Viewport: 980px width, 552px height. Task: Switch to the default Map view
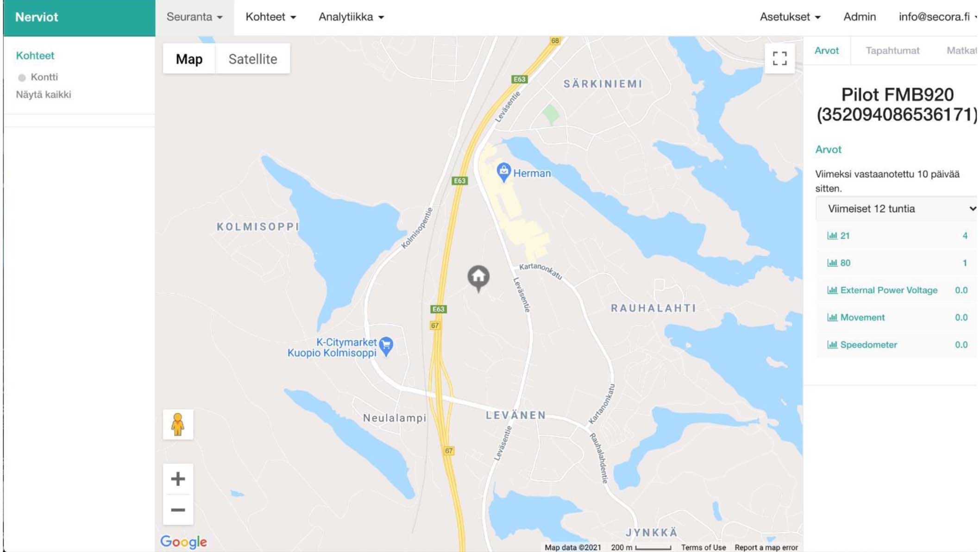click(189, 59)
